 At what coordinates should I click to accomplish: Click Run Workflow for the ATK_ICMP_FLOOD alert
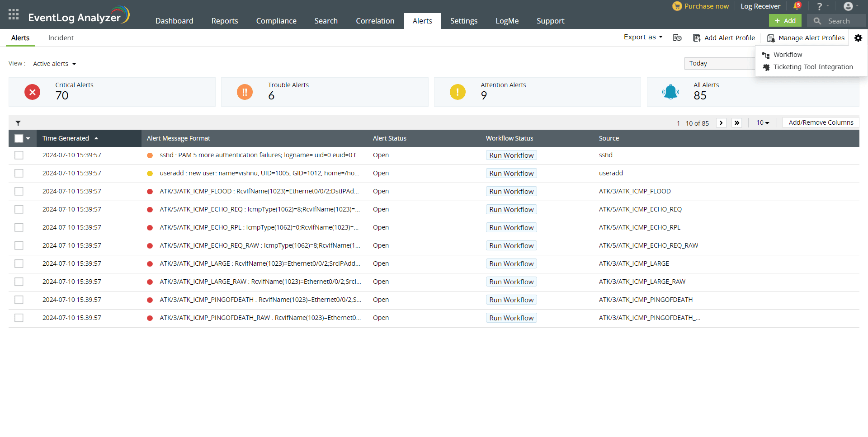(511, 191)
